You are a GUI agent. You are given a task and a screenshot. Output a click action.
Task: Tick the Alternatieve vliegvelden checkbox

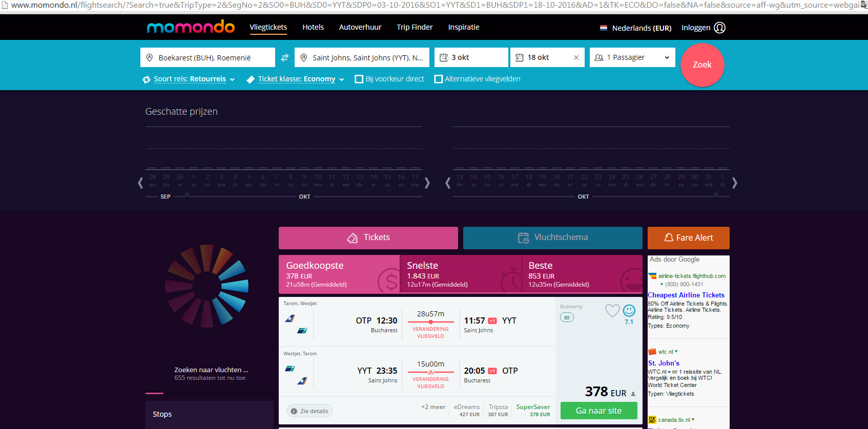tap(439, 79)
